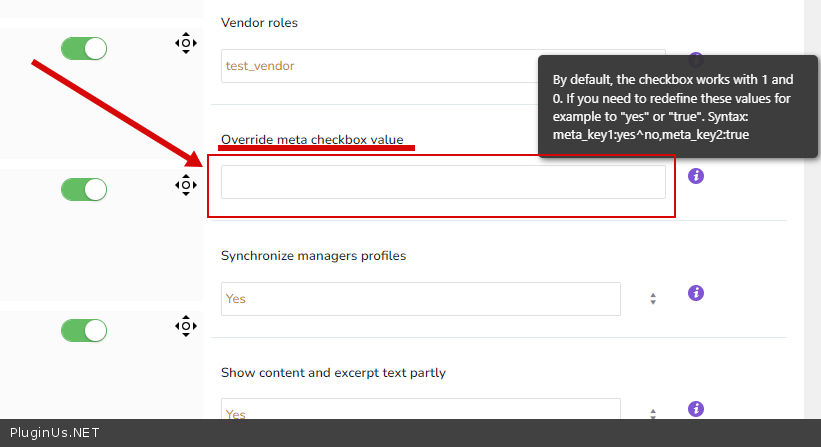Click the Synchronize managers profiles label
Screen dimensions: 821x447
click(x=313, y=255)
